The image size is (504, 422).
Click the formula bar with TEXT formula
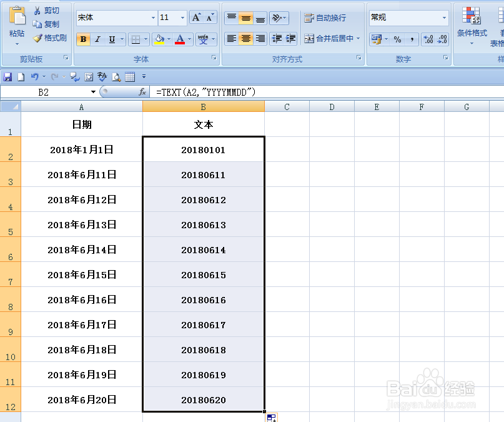(x=327, y=93)
